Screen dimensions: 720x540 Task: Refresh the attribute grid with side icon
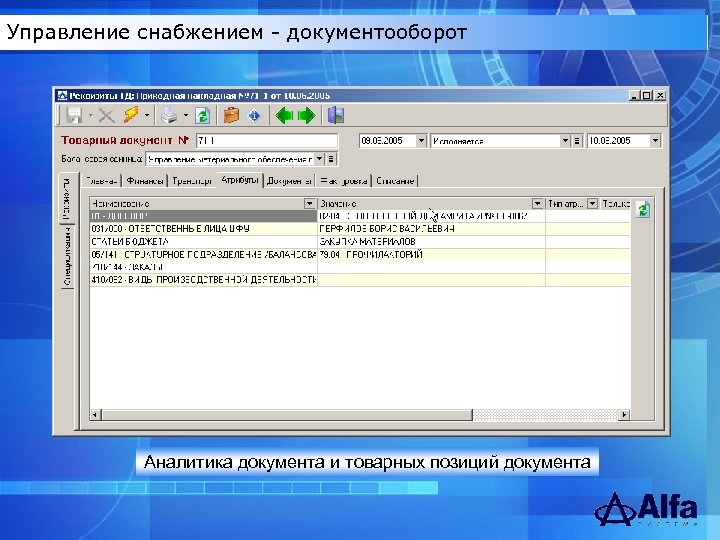point(643,210)
